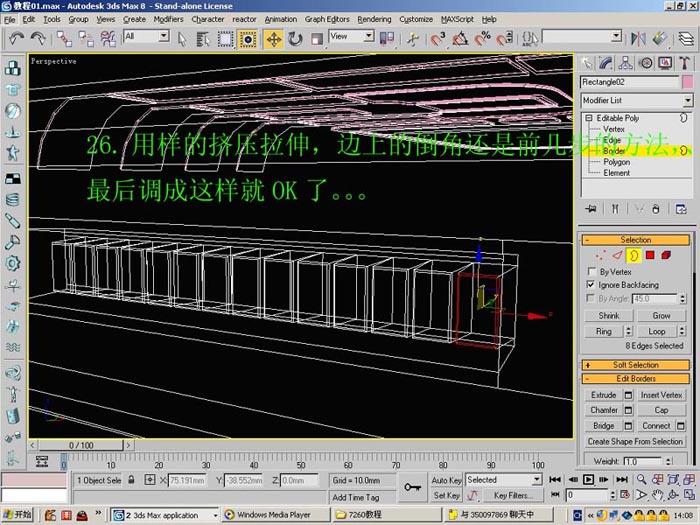Open Configure Modifier Sets

point(681,209)
